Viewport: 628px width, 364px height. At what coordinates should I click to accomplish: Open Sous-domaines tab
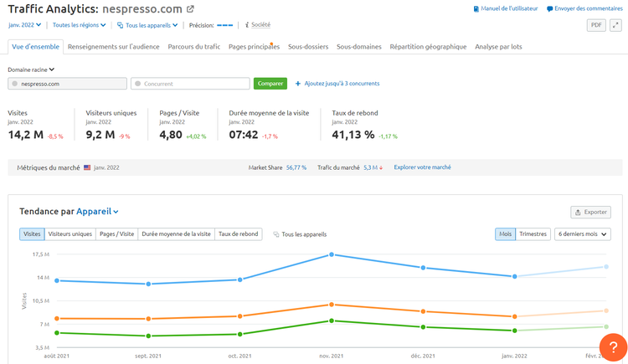(x=359, y=47)
